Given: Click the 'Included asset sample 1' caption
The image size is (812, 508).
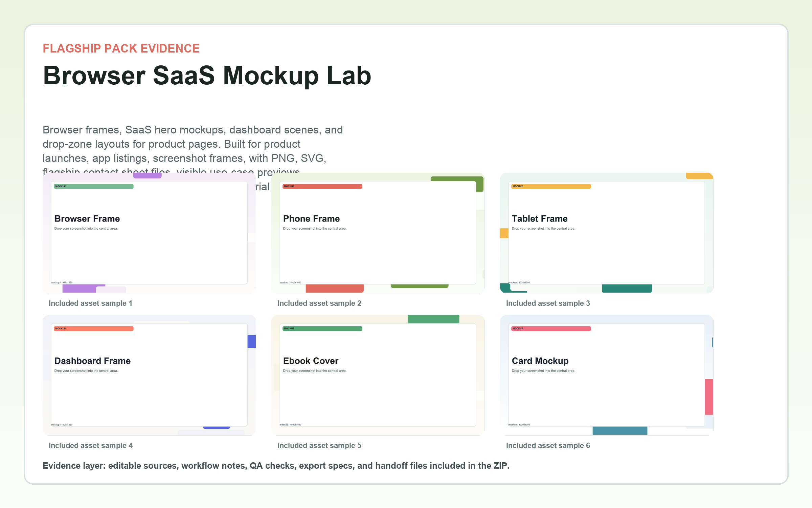Looking at the screenshot, I should (90, 303).
